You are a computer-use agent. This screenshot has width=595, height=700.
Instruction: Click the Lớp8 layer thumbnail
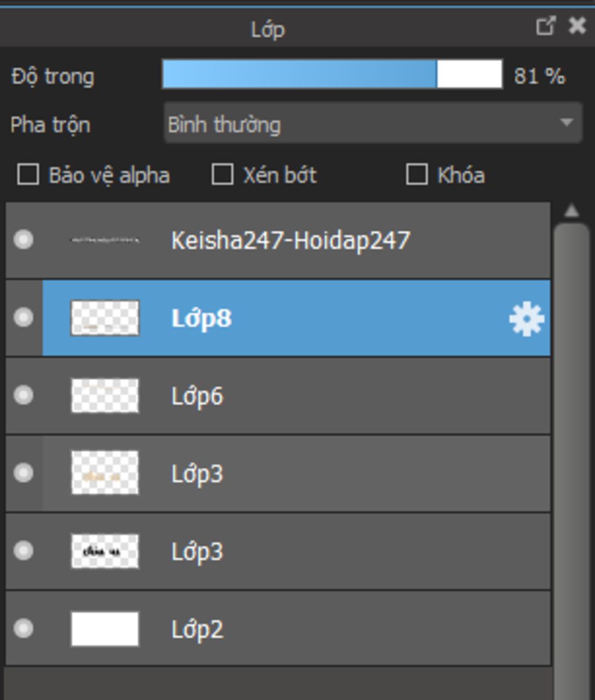point(105,318)
